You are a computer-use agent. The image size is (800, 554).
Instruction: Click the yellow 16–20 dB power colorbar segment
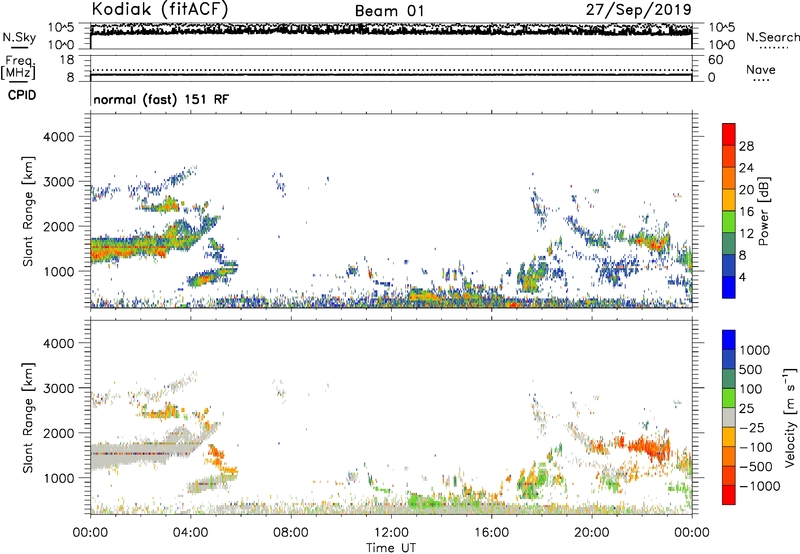click(729, 199)
